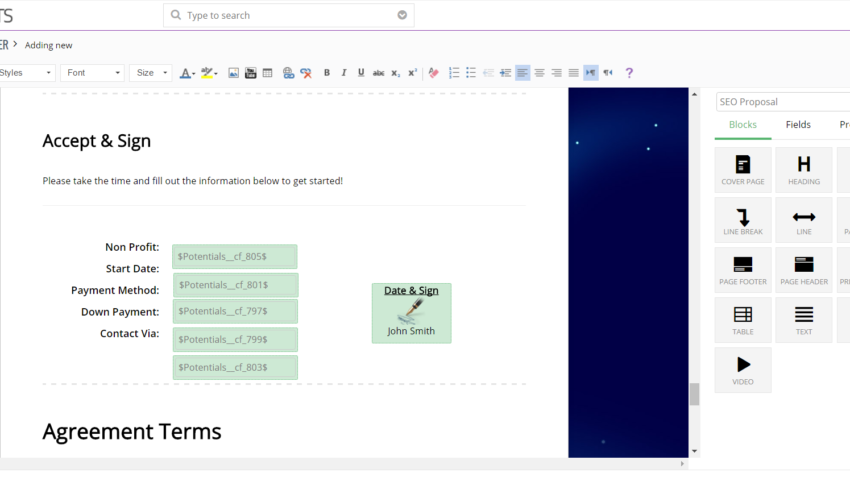The image size is (850, 485).
Task: Select the $Potentials__cf_799$ field
Action: [235, 339]
